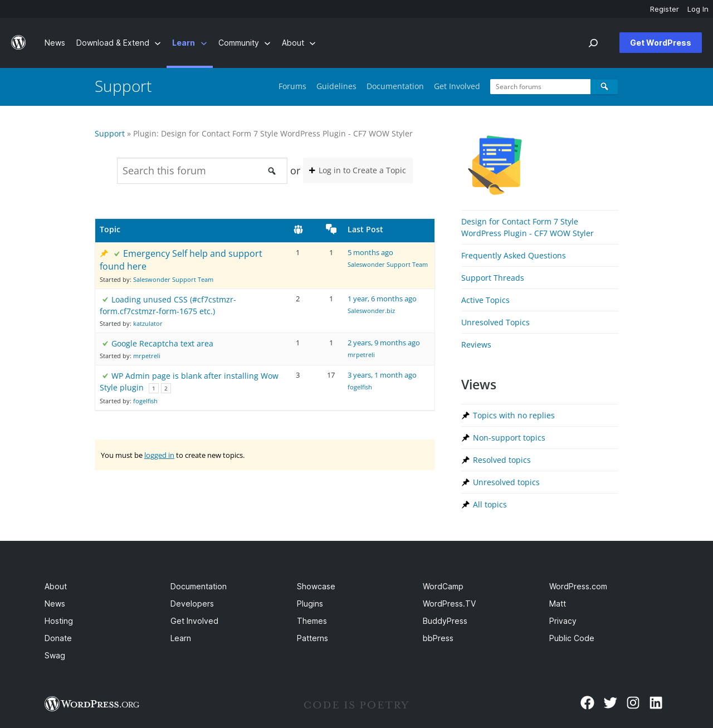Open the LinkedIn icon in footer
This screenshot has height=728, width=713.
[656, 703]
